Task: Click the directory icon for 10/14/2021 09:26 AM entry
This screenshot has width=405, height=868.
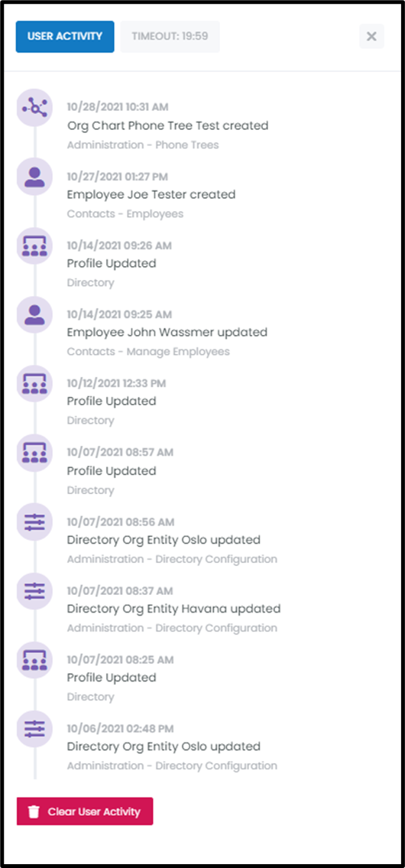Action: pyautogui.click(x=35, y=245)
